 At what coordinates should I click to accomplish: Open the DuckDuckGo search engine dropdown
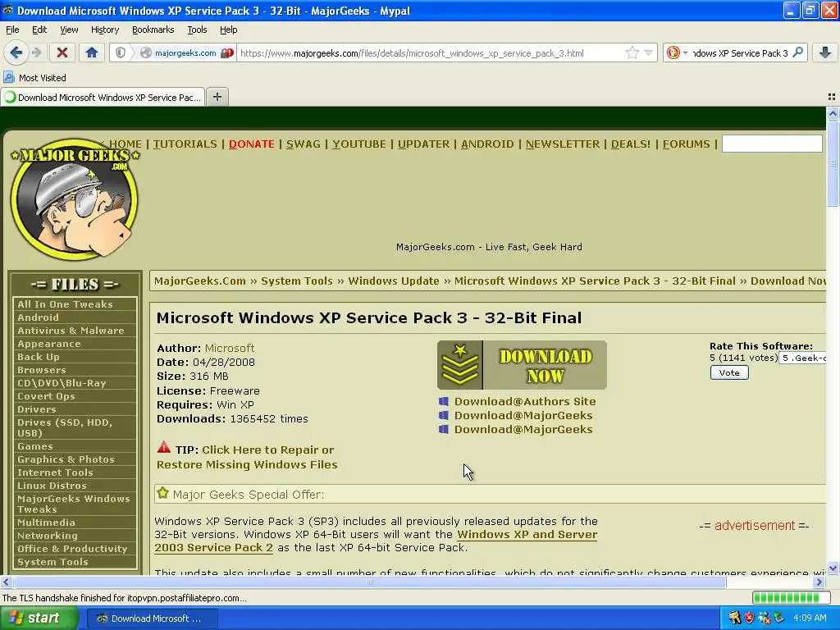(677, 52)
